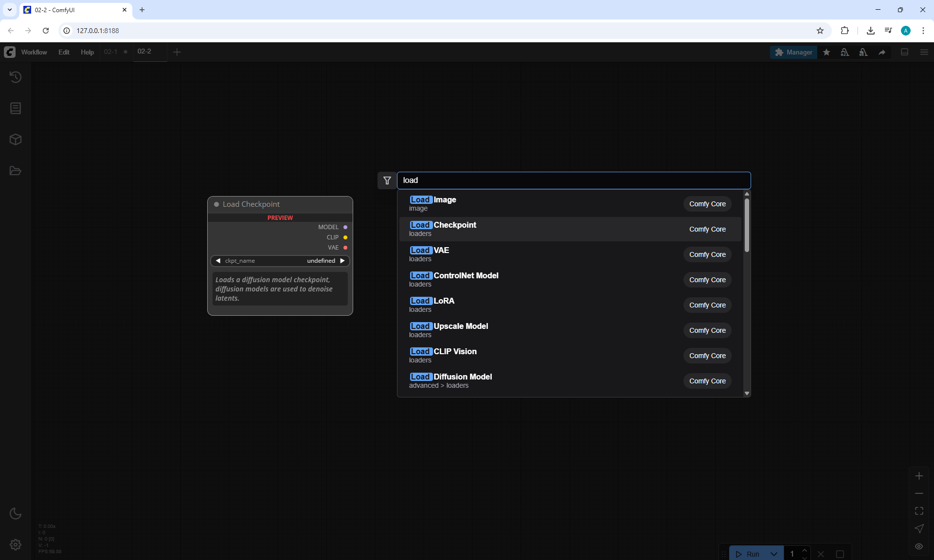934x560 pixels.
Task: Click the MODEL output purple dot
Action: pyautogui.click(x=345, y=227)
